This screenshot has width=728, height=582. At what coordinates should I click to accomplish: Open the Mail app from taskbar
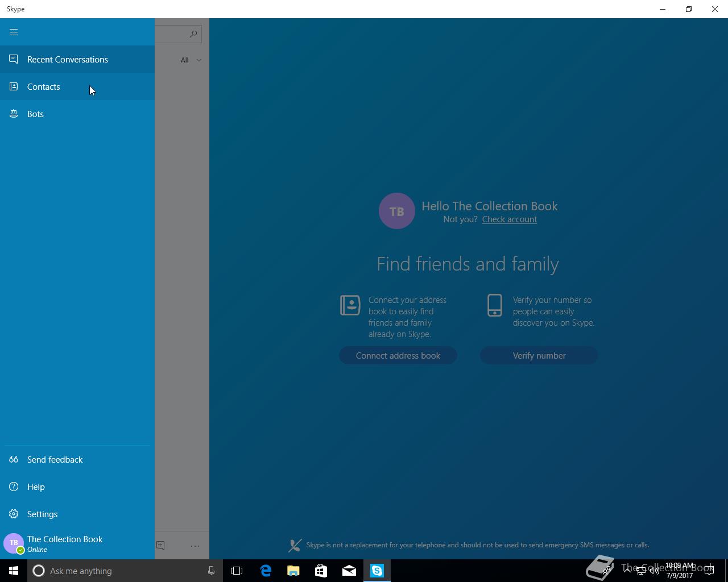[x=349, y=571]
